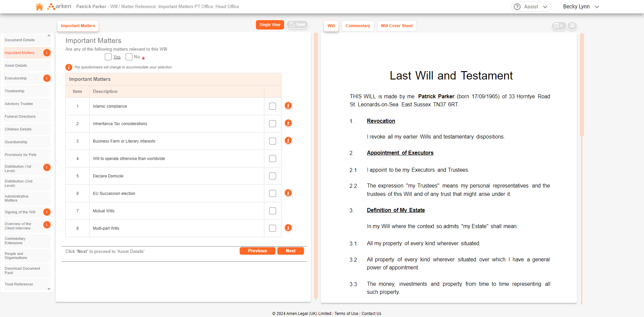Select the Important Matters form tab
Image resolution: width=644 pixels, height=317 pixels.
[x=78, y=26]
